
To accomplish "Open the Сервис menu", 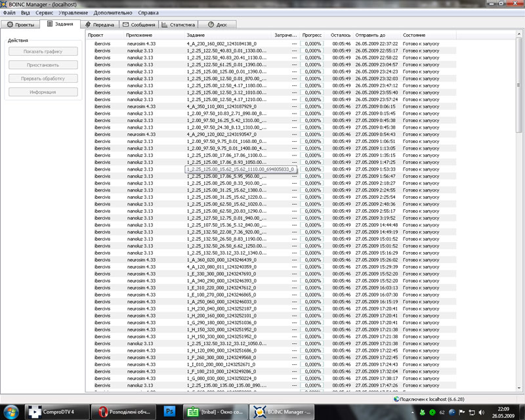I will click(x=44, y=12).
